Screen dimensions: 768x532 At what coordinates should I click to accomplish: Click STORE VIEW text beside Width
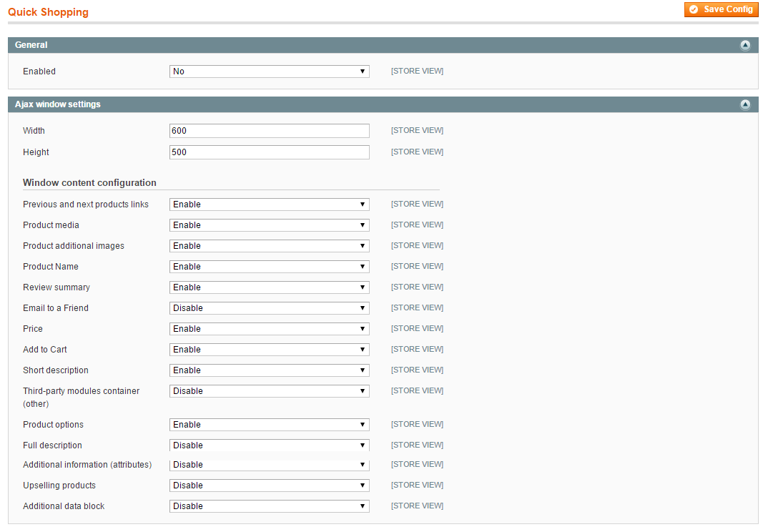418,131
